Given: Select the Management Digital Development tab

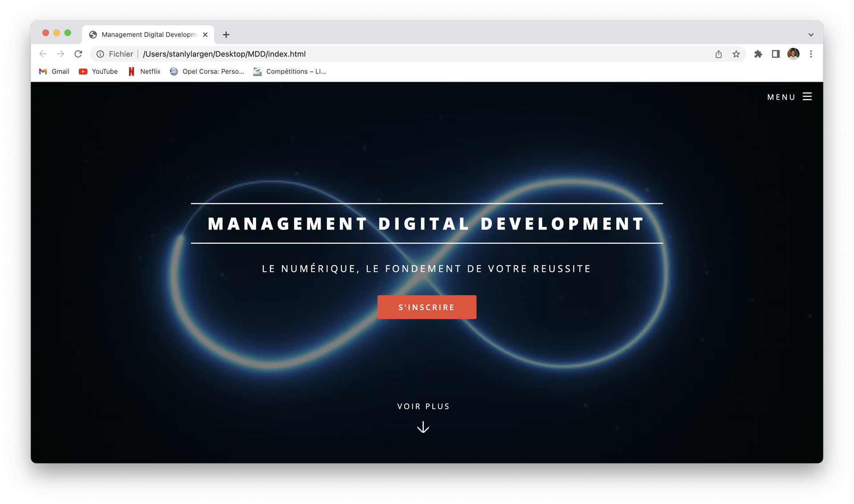Looking at the screenshot, I should 148,35.
